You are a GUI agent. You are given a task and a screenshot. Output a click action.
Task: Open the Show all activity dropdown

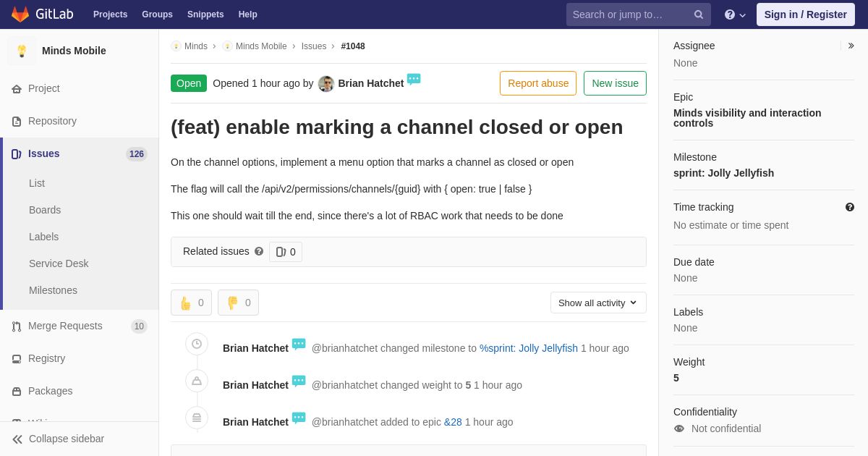tap(598, 303)
